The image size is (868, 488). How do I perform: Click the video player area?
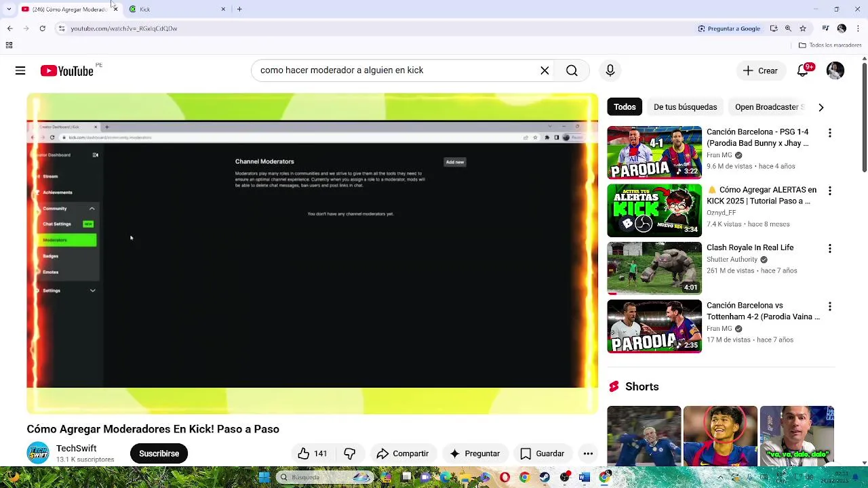pyautogui.click(x=312, y=253)
